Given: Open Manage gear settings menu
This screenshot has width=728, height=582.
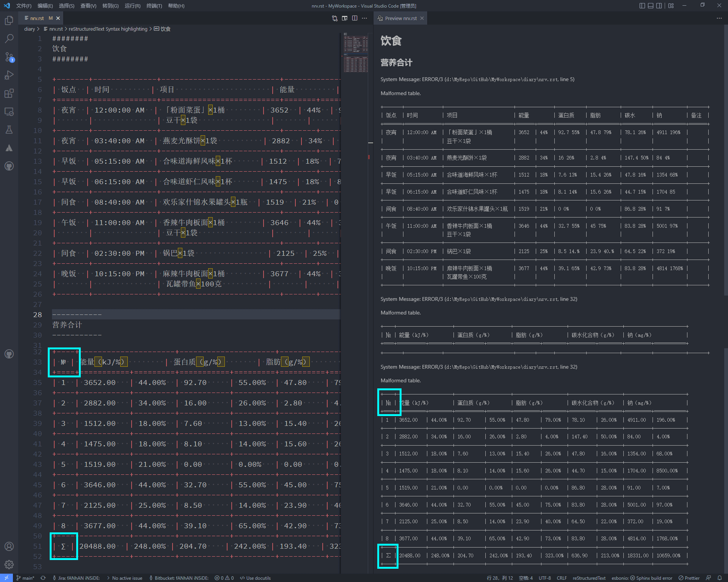Looking at the screenshot, I should [x=9, y=565].
